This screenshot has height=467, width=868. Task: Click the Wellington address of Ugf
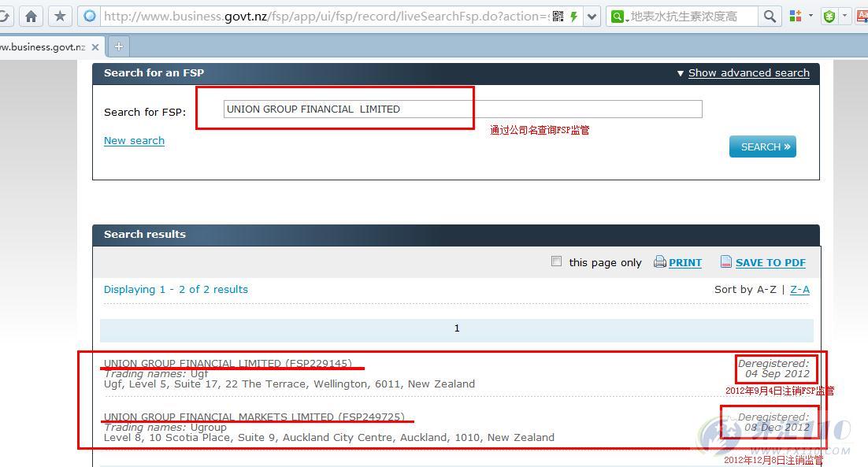click(x=289, y=384)
